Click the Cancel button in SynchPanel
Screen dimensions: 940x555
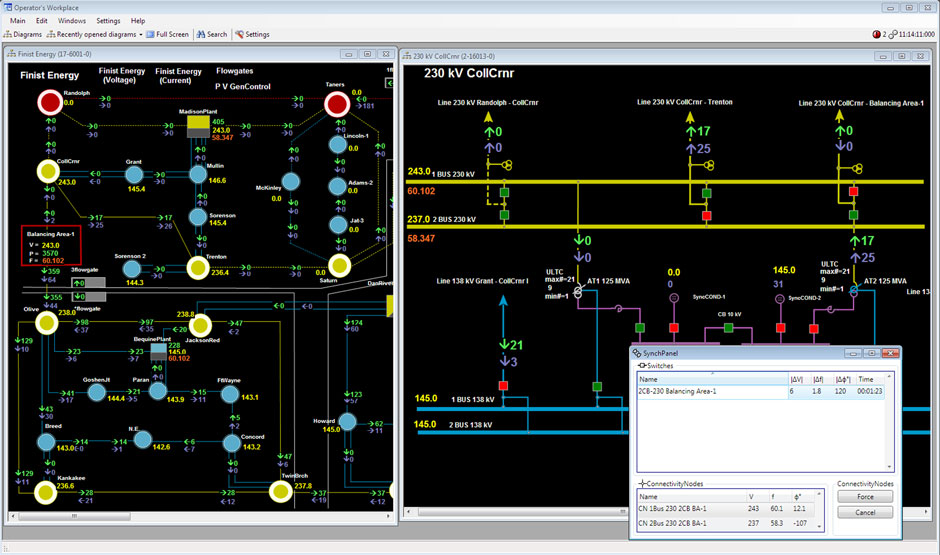865,512
